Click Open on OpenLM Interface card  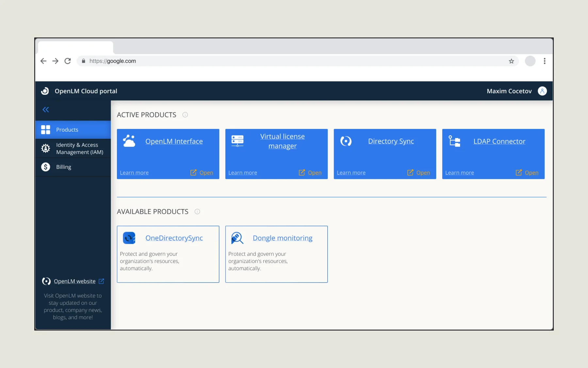pyautogui.click(x=202, y=173)
